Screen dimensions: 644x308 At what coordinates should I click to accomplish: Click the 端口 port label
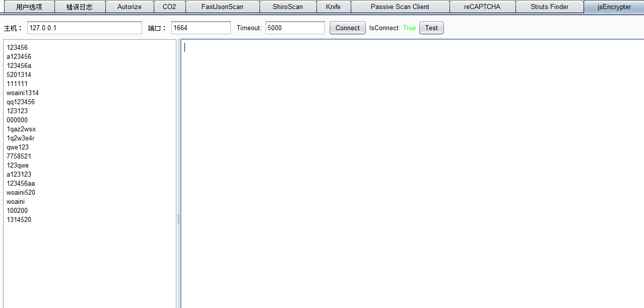click(x=158, y=28)
